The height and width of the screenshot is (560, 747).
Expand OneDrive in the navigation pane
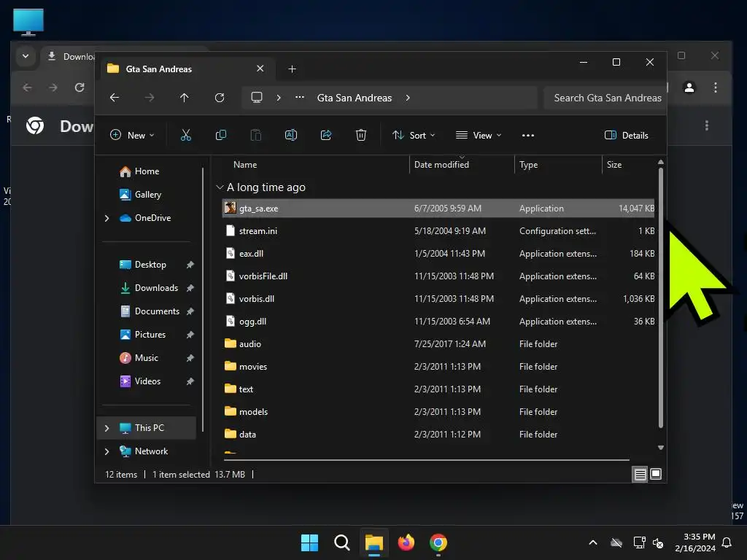coord(107,218)
